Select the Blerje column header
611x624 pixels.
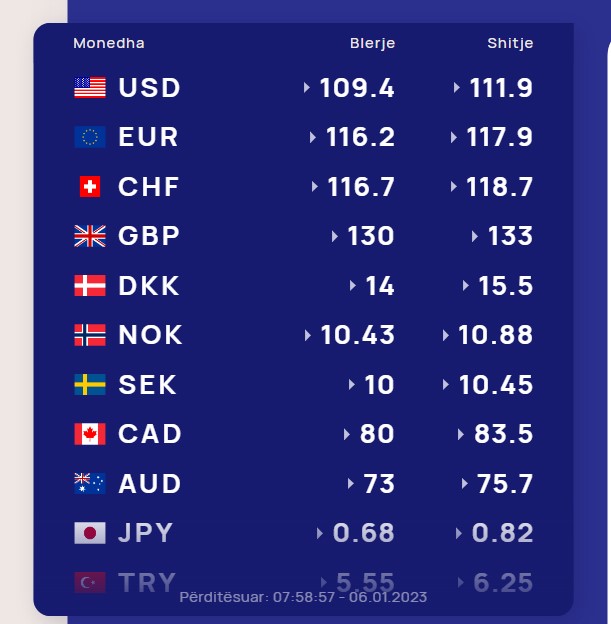tap(373, 43)
